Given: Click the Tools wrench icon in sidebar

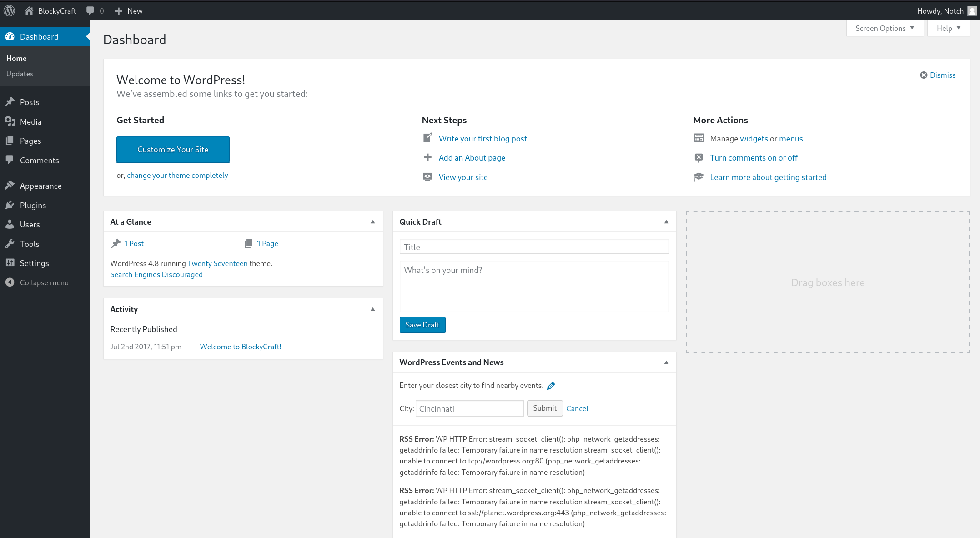Looking at the screenshot, I should (x=10, y=244).
